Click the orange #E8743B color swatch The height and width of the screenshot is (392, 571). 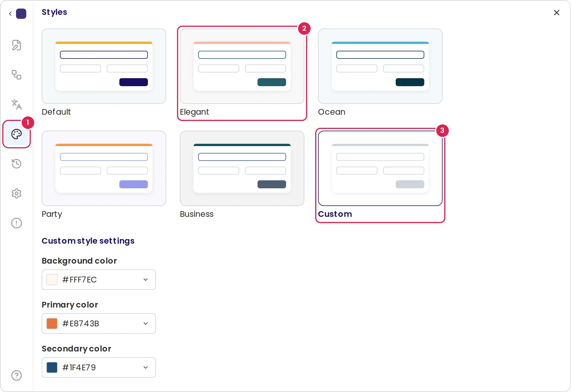click(x=52, y=324)
